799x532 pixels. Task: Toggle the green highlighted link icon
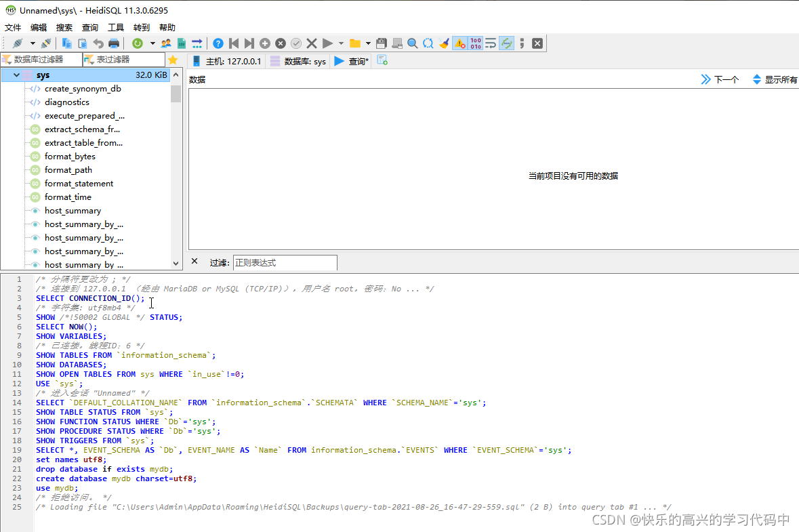(506, 43)
